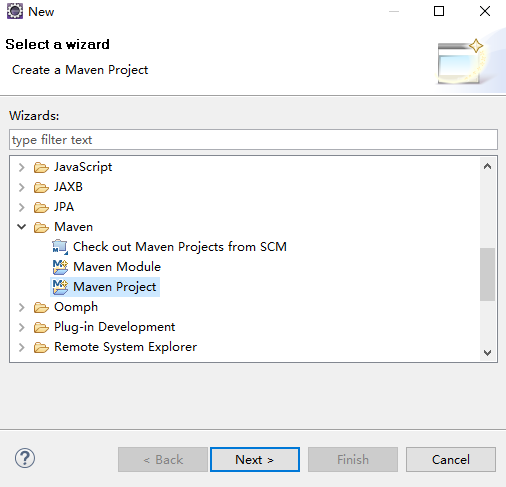Expand the JavaScript tree node

click(x=22, y=167)
